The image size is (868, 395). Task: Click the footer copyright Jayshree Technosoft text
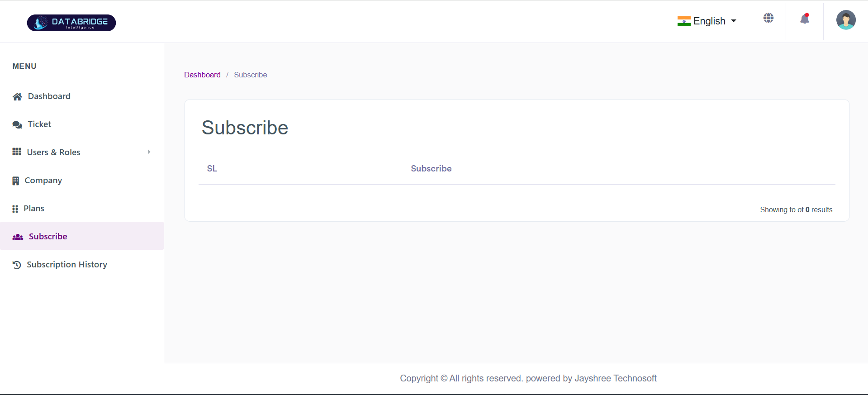tap(528, 378)
